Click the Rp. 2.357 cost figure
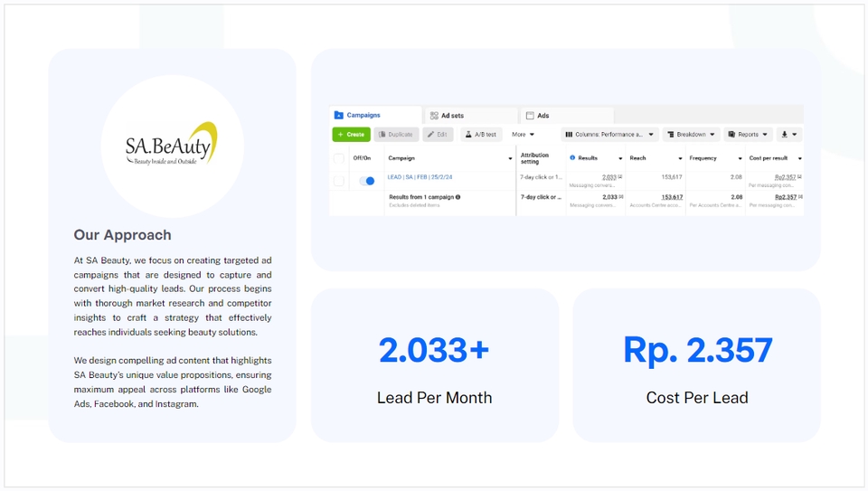The height and width of the screenshot is (491, 868). 697,350
